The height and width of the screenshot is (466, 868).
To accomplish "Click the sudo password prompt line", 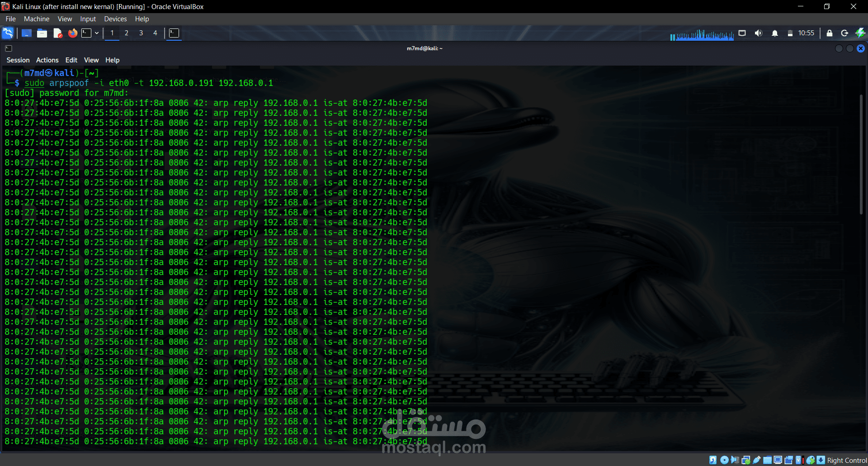I will pyautogui.click(x=66, y=93).
